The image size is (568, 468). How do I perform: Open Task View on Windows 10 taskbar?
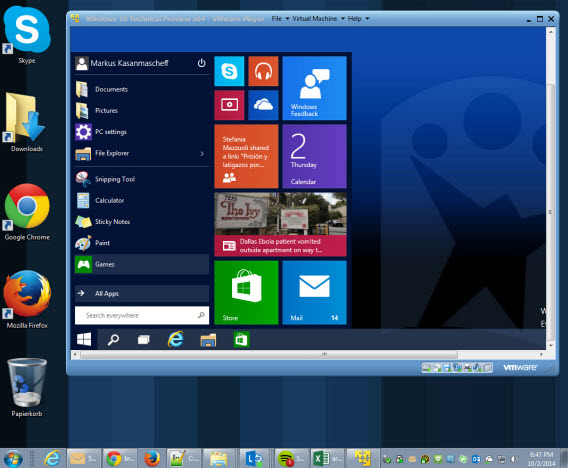tap(144, 339)
